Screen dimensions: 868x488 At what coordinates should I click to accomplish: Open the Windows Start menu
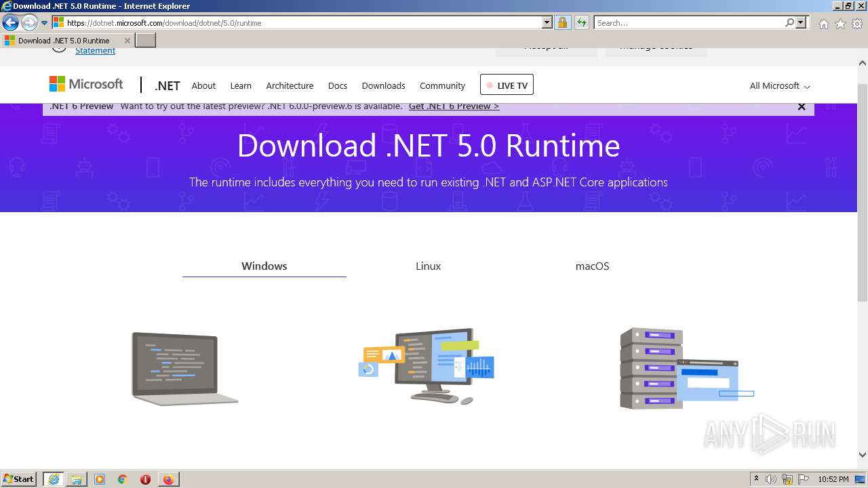(x=19, y=479)
